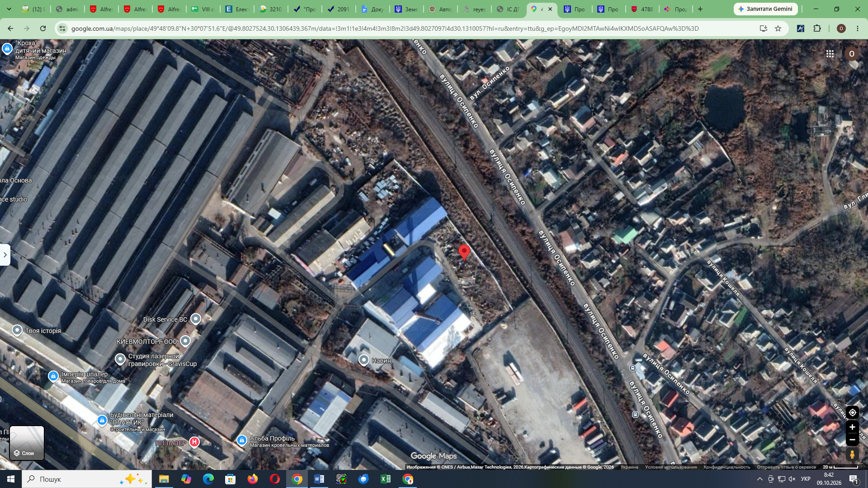Zoom in the map with plus button
The height and width of the screenshot is (488, 868).
tap(852, 427)
